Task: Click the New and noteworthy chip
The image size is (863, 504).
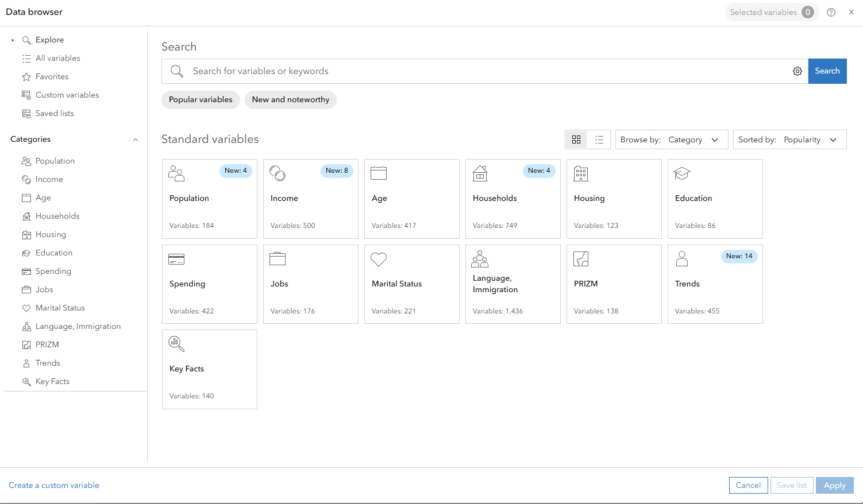Action: click(x=291, y=100)
